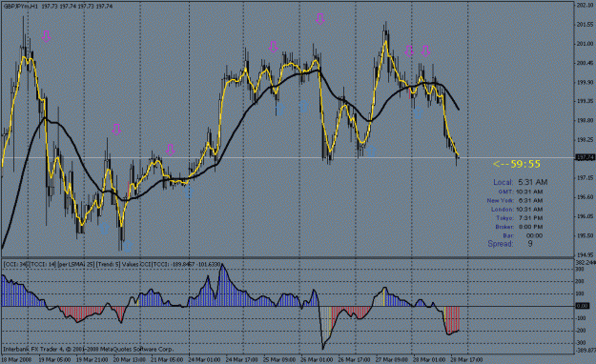Click the yellow <--59:55 bar countdown timer
Screen dimensions: 596x364
tap(517, 164)
